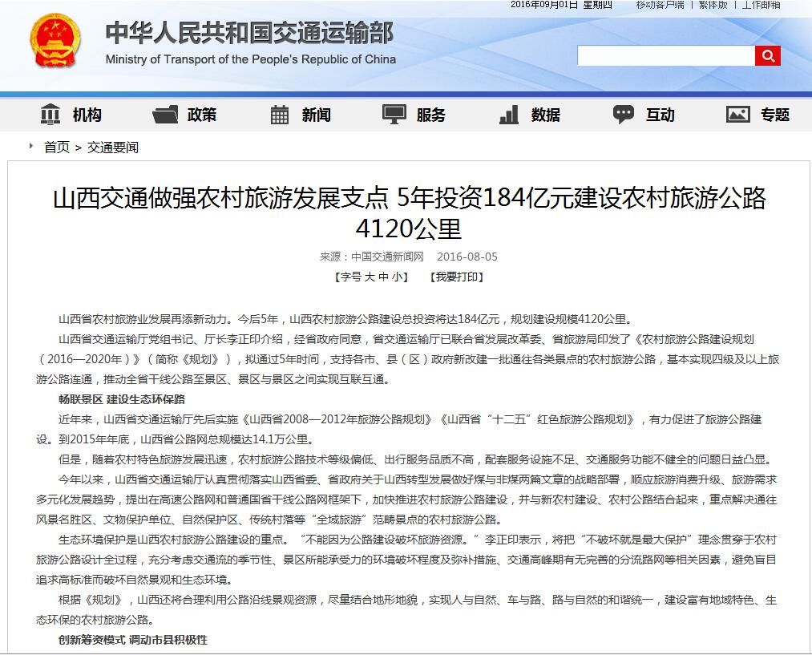Click paragraph starting 根据《规划》
The height and width of the screenshot is (655, 812).
(x=406, y=610)
